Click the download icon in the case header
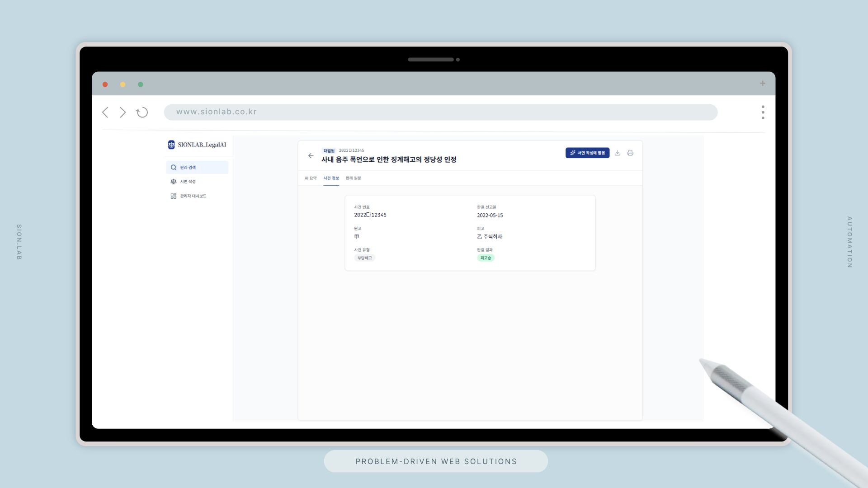Image resolution: width=868 pixels, height=488 pixels. [617, 153]
